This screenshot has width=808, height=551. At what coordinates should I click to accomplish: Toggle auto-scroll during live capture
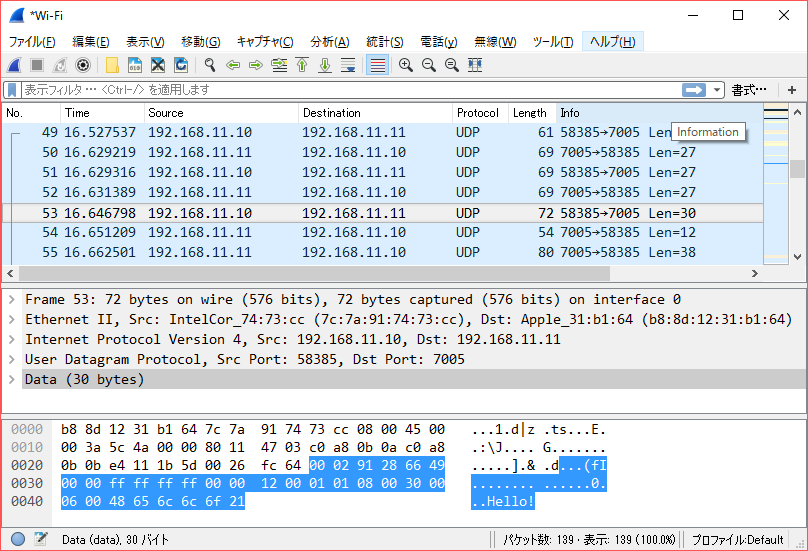tap(348, 65)
